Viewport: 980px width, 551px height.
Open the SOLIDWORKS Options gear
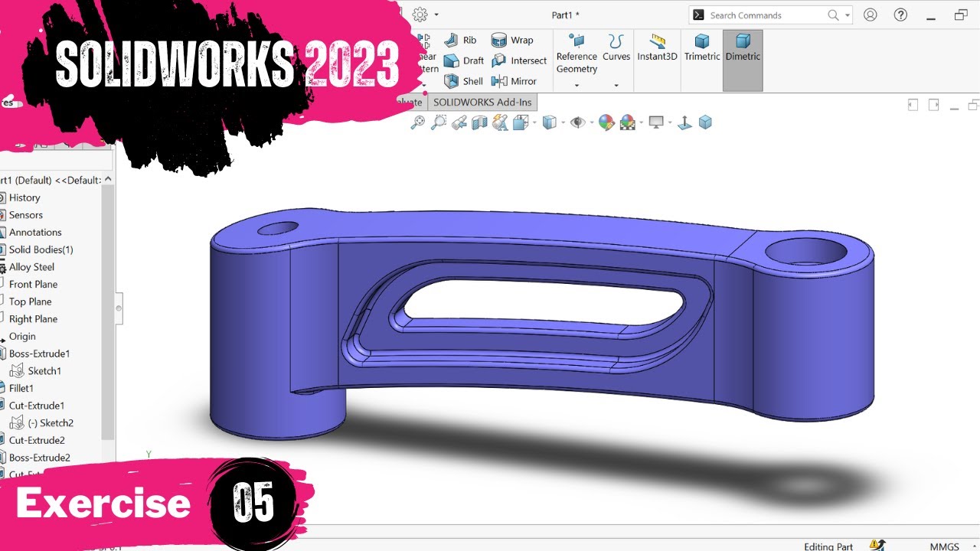pos(420,15)
